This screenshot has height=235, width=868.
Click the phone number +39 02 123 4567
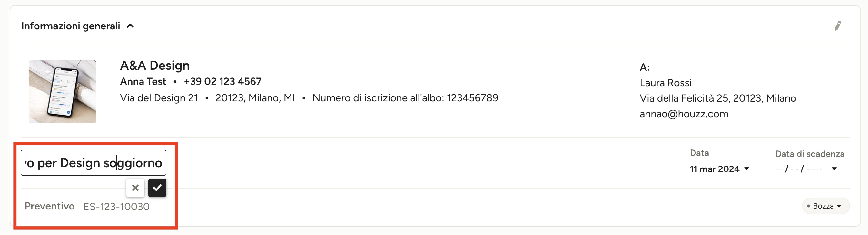[222, 81]
